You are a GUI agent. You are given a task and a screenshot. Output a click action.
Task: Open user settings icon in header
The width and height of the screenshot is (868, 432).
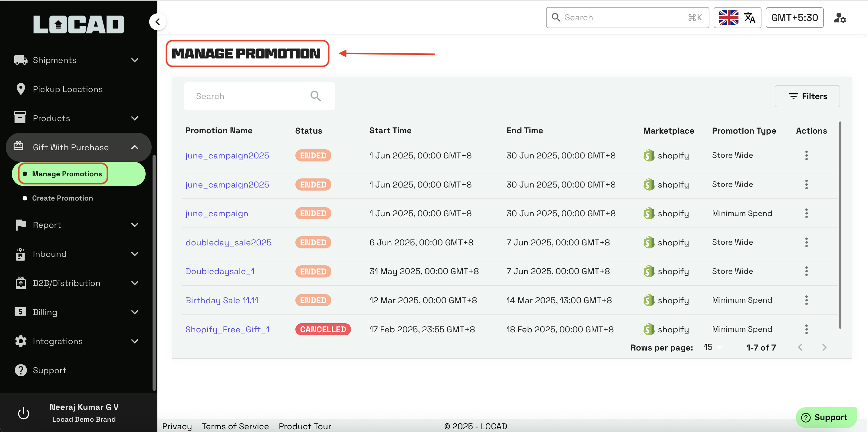coord(839,18)
